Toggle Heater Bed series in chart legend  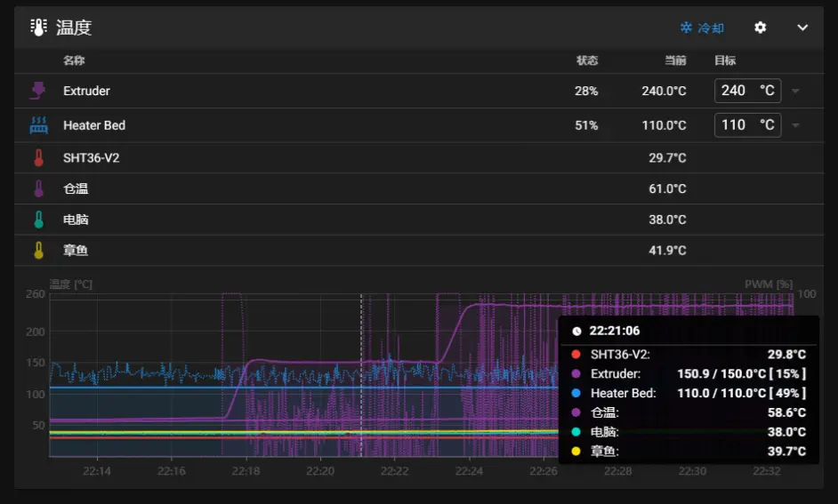623,393
